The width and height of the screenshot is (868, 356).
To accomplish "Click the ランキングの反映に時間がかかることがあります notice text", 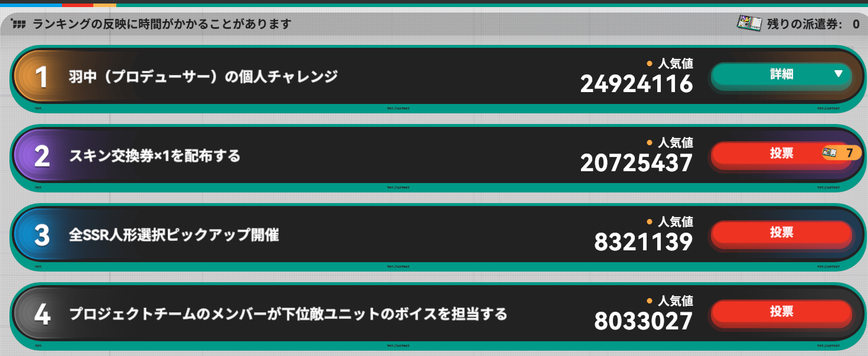I will coord(162,24).
